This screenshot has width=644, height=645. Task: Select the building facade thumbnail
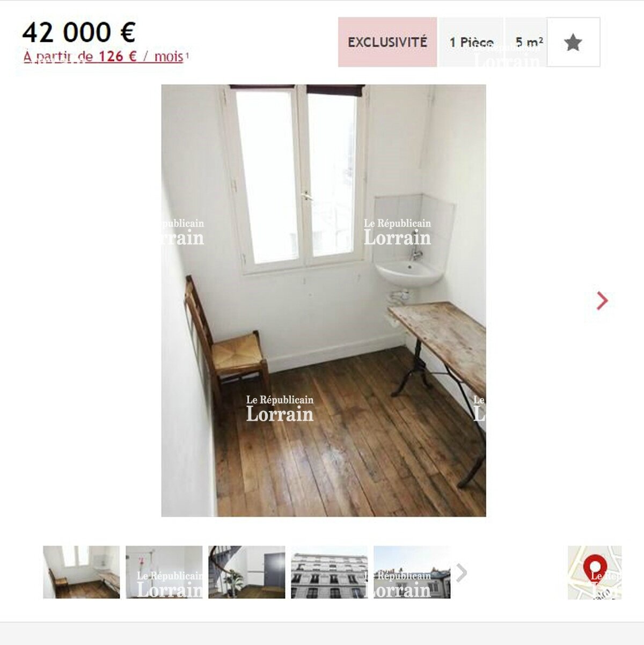330,572
